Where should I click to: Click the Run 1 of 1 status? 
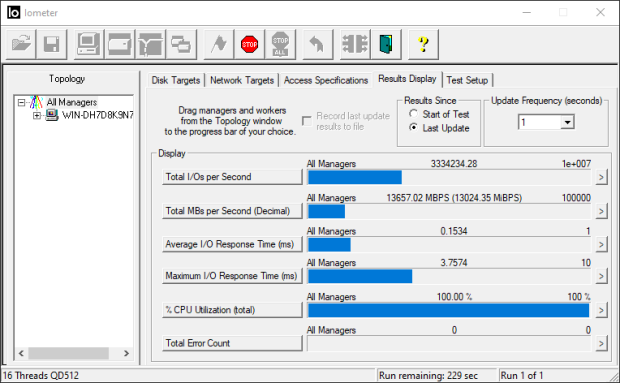pyautogui.click(x=522, y=375)
